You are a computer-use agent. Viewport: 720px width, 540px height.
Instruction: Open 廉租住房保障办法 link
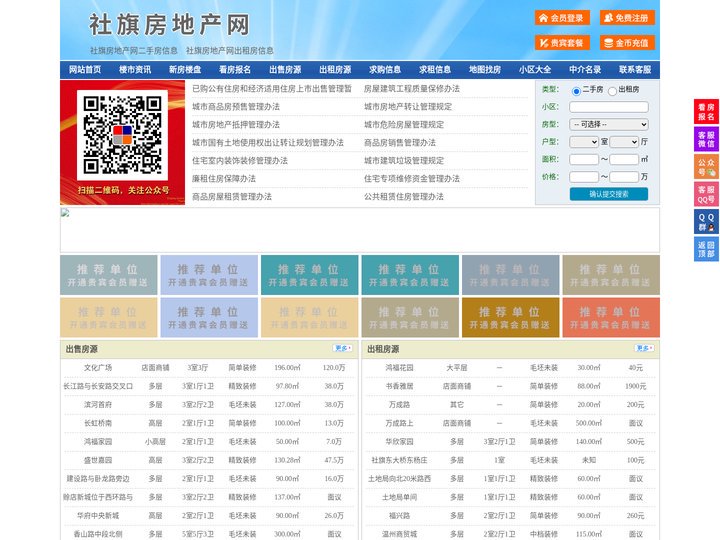point(224,179)
